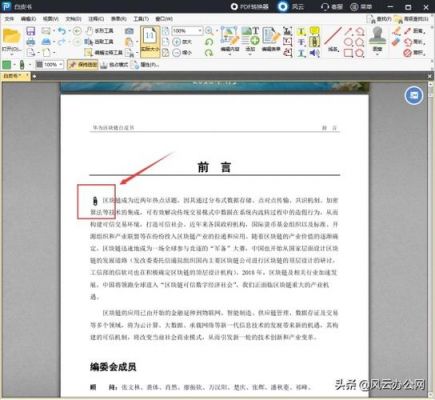435x400 pixels.
Task: Rotate page counterclockwise with upper green arrow
Action: tap(209, 42)
